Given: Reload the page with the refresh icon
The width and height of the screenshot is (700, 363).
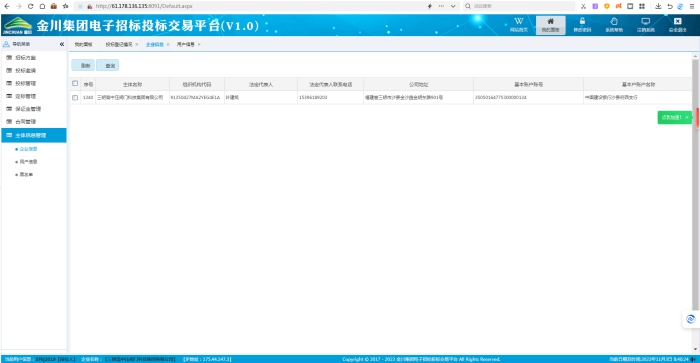Looking at the screenshot, I should pos(30,6).
